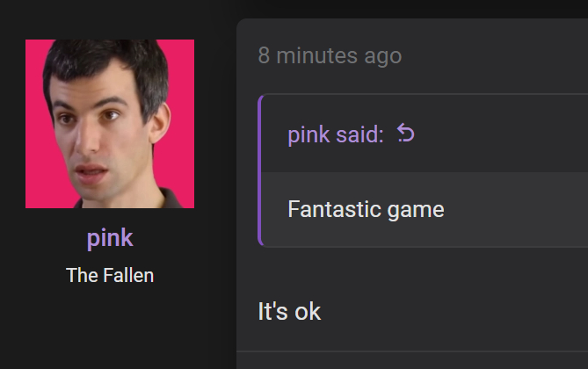Click the "The Fallen" user title
Image resolution: width=588 pixels, height=369 pixels.
click(x=110, y=275)
